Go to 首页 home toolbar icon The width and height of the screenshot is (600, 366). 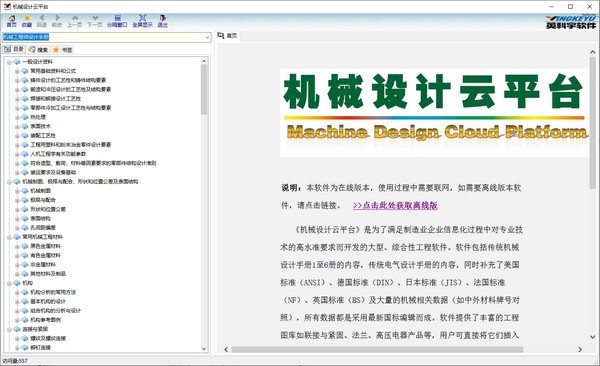click(11, 21)
